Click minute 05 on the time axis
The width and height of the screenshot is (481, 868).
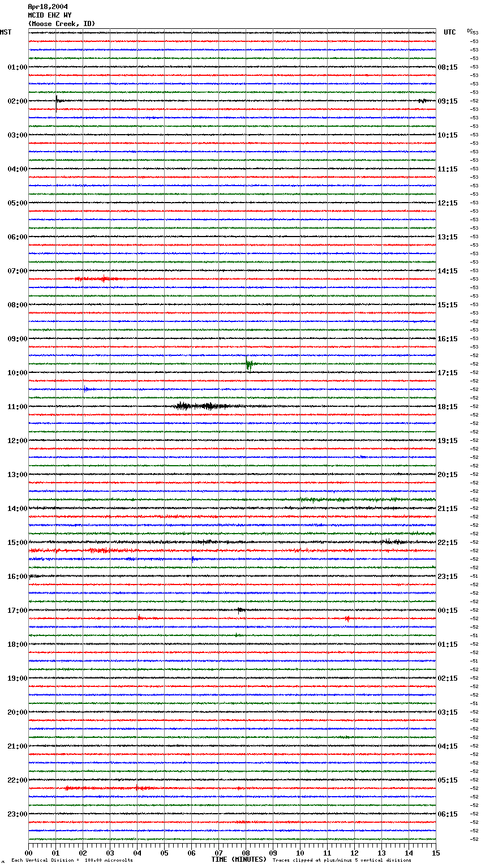[164, 852]
